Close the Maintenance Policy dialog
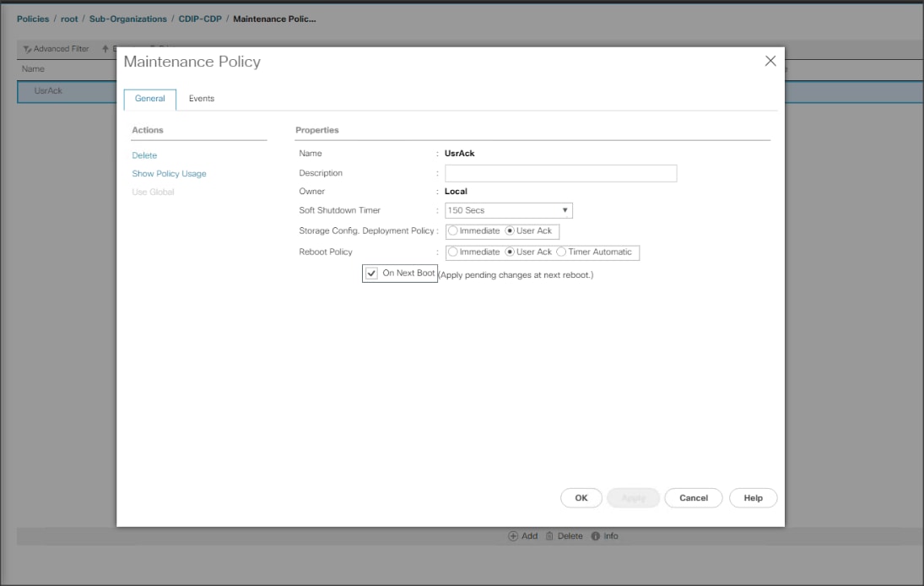The image size is (924, 586). tap(770, 62)
